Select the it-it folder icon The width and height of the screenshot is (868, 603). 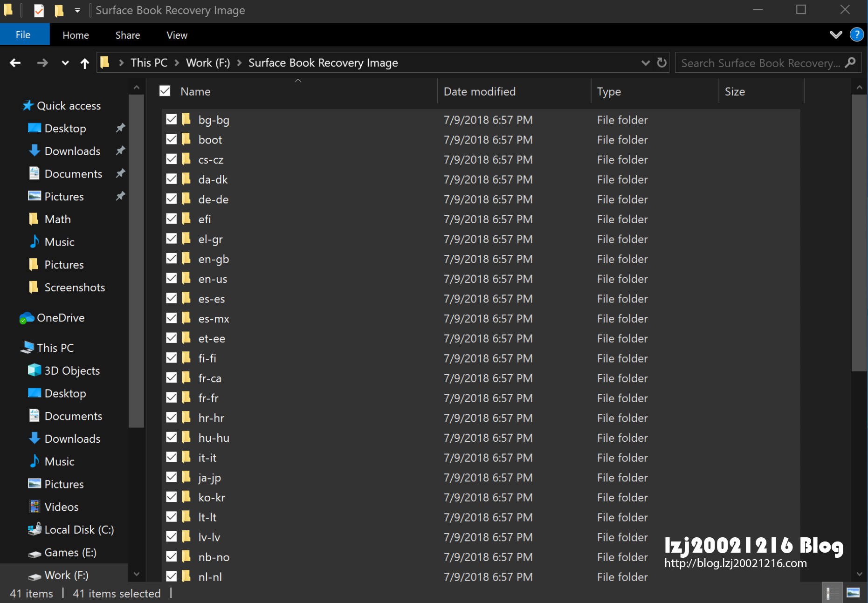click(186, 457)
